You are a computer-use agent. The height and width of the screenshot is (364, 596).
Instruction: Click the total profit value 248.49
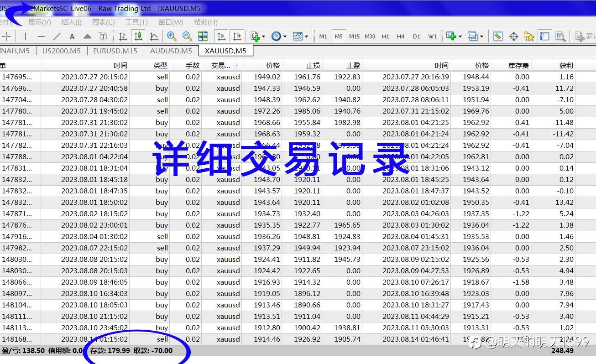click(562, 350)
